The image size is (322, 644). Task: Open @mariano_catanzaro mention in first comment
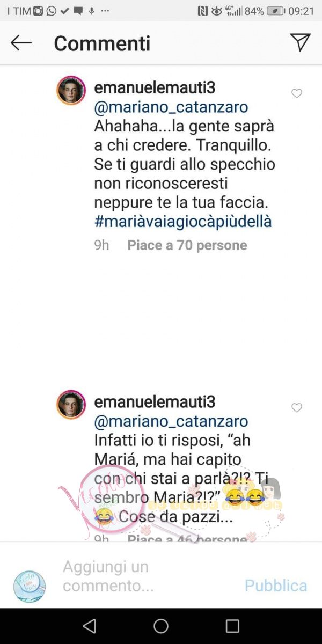tap(171, 107)
